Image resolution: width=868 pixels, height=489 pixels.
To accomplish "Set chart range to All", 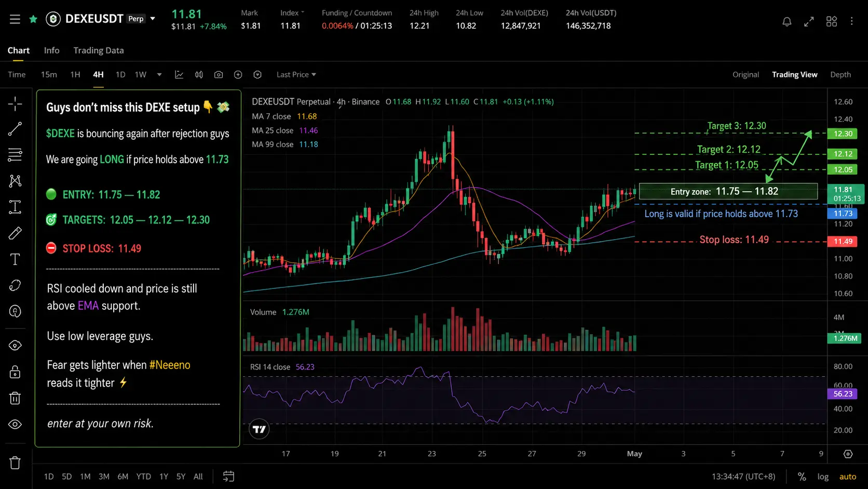I will [198, 477].
